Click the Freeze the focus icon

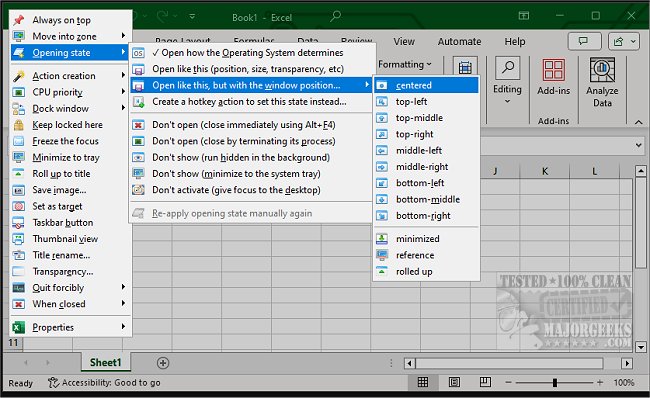19,141
